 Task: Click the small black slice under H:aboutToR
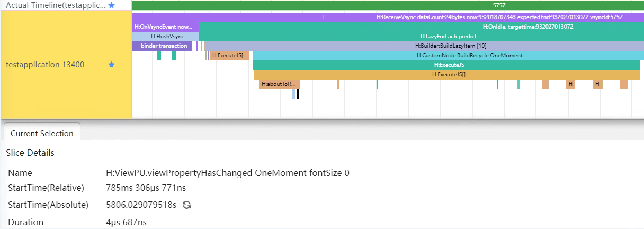pyautogui.click(x=298, y=94)
